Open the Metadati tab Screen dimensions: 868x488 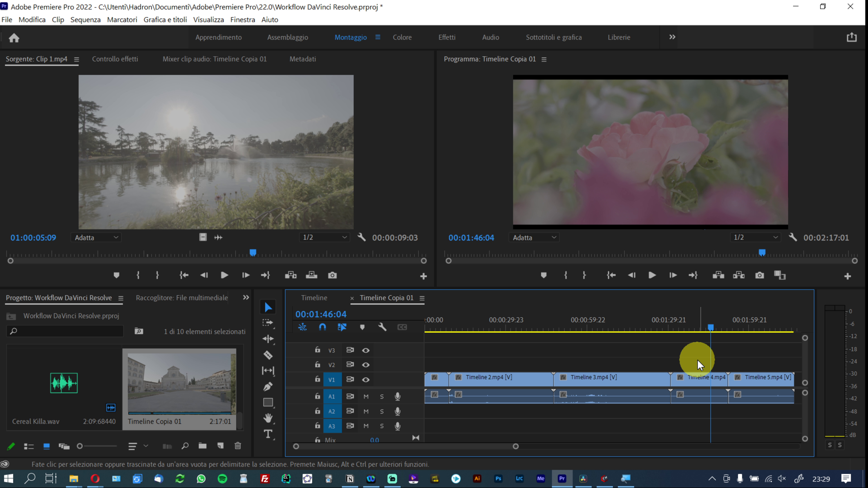[303, 59]
